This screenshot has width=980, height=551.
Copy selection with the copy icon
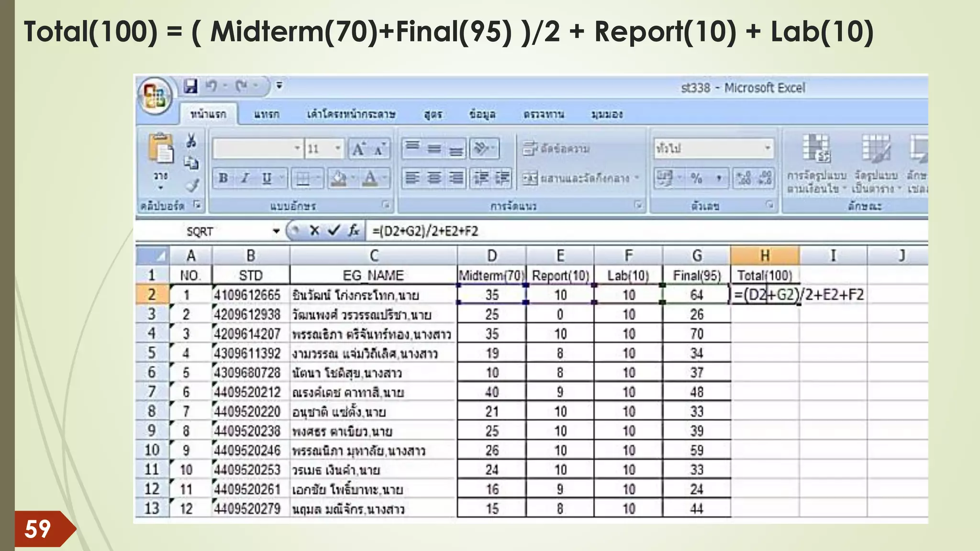pos(191,163)
